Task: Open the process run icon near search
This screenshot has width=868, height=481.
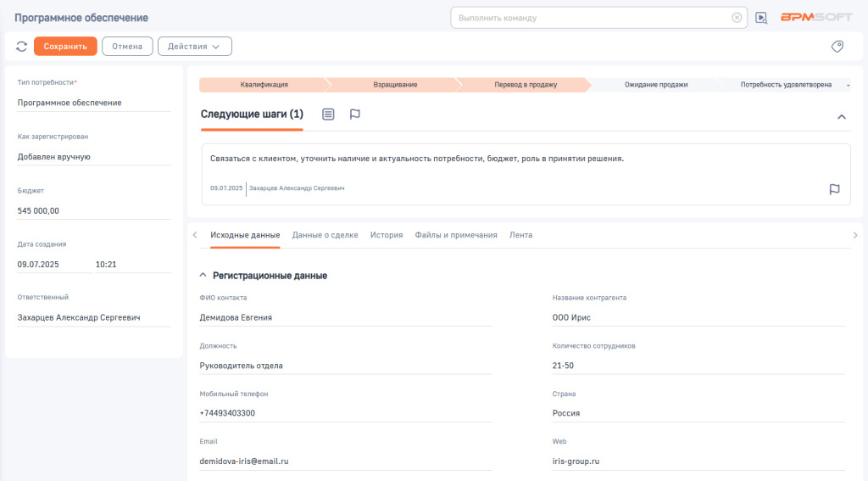Action: [761, 18]
